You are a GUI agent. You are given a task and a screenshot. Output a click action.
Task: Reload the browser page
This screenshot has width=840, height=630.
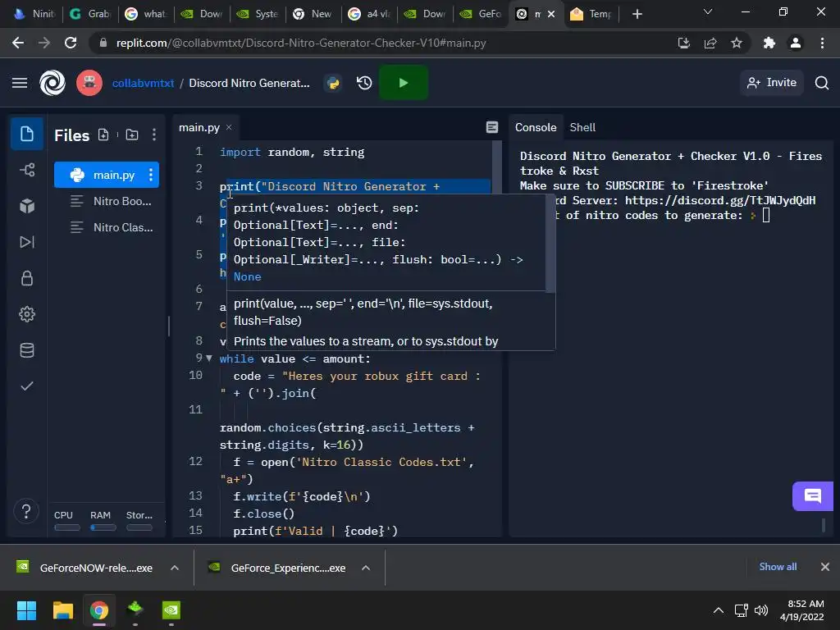click(x=71, y=43)
